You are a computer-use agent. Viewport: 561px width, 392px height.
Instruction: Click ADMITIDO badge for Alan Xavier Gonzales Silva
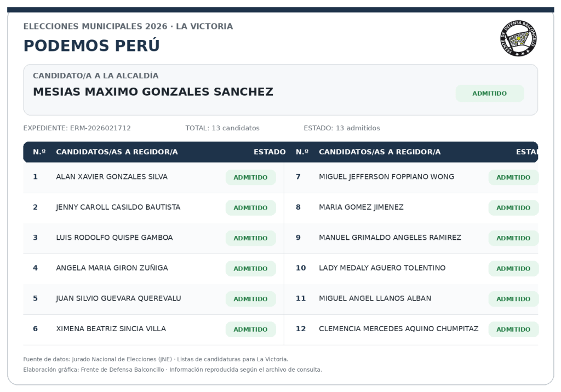250,177
